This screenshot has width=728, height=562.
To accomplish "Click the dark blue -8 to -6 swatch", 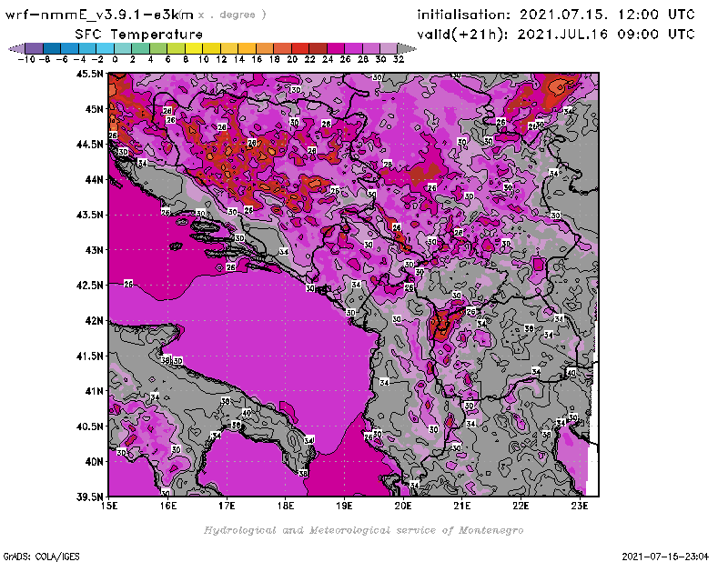I will pyautogui.click(x=52, y=48).
